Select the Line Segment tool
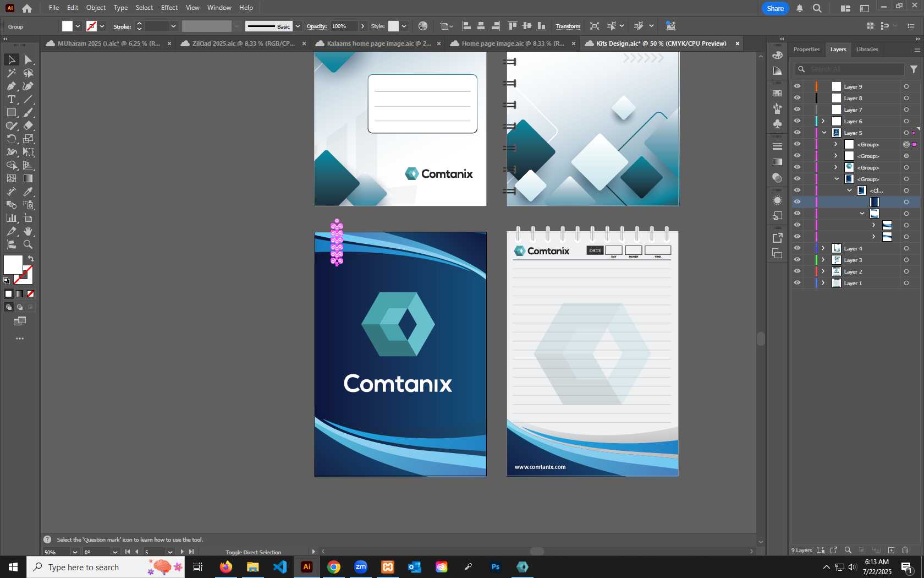 coord(29,99)
